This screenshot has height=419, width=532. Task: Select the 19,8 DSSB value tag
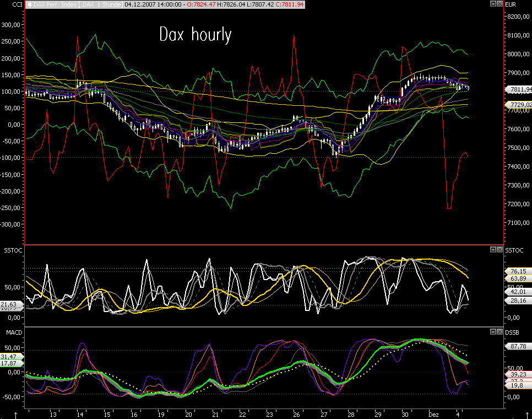tap(518, 385)
